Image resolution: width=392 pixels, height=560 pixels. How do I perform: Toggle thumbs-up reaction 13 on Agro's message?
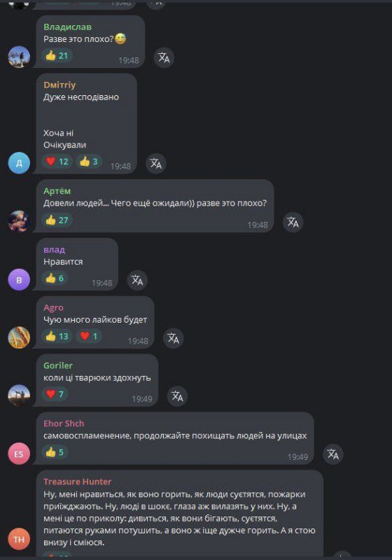[57, 336]
